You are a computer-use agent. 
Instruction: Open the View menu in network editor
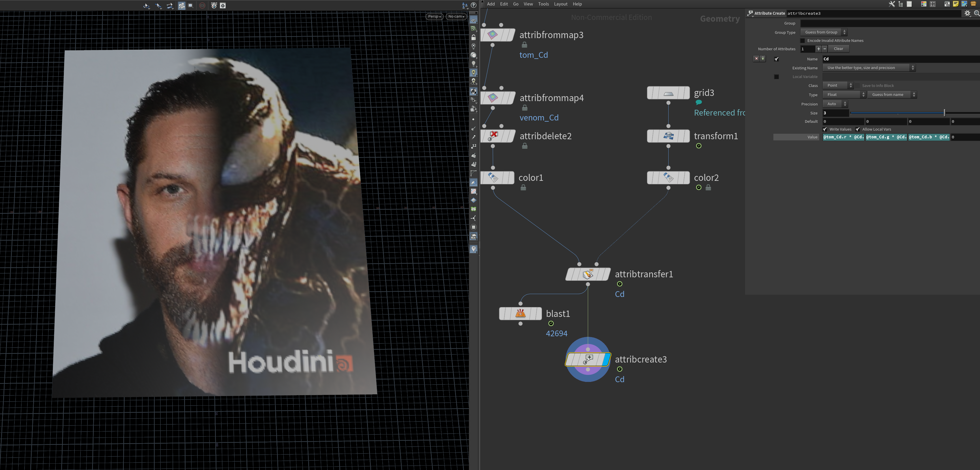click(528, 4)
